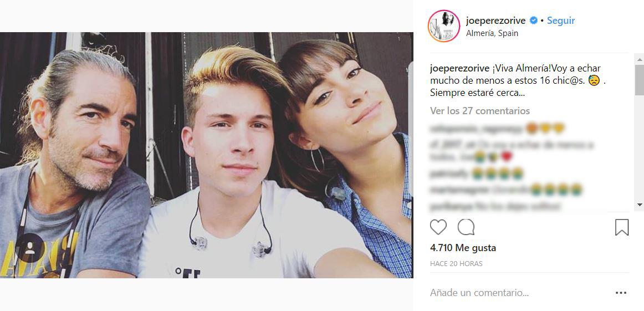644x311 pixels.
Task: Click the sad emoji in caption
Action: point(594,80)
